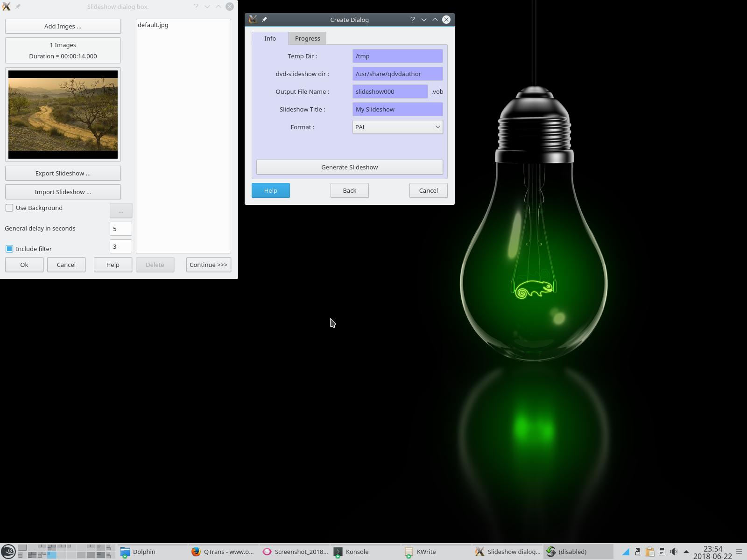Click the Generate Slideshow button
Viewport: 747px width, 560px height.
point(349,167)
